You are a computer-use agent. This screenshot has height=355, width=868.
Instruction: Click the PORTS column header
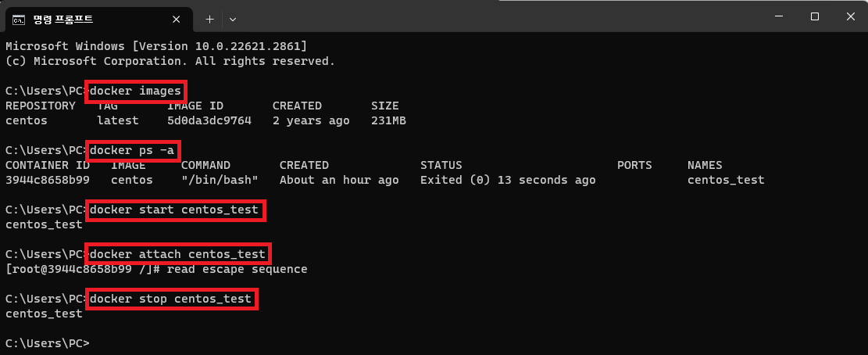[x=634, y=165]
